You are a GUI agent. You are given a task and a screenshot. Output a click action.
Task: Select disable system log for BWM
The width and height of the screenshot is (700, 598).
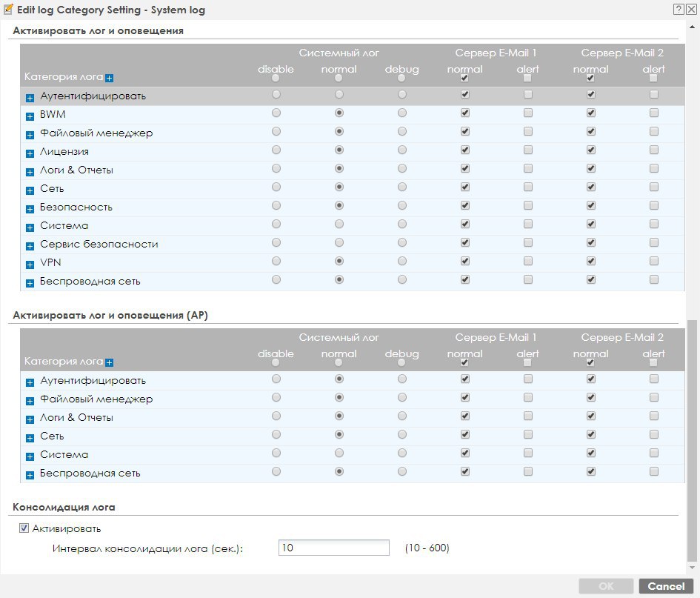pos(276,113)
